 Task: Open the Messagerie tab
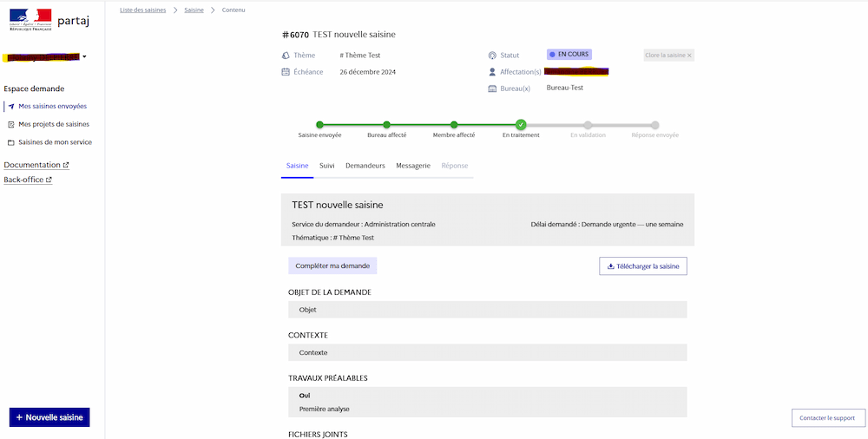[412, 165]
